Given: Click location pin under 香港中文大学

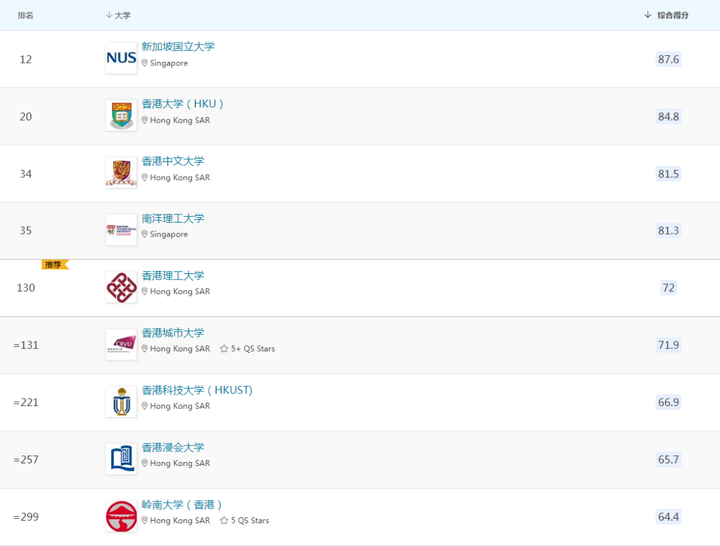Looking at the screenshot, I should (x=145, y=177).
